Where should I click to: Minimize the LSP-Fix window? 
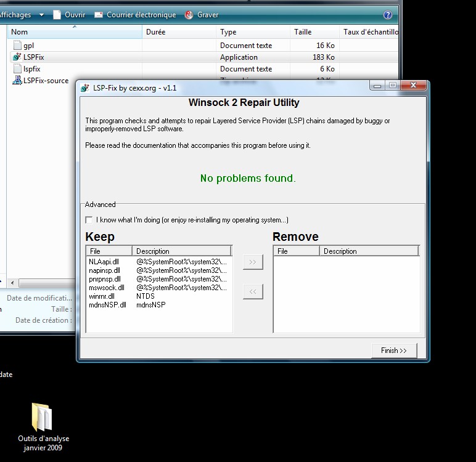[377, 86]
